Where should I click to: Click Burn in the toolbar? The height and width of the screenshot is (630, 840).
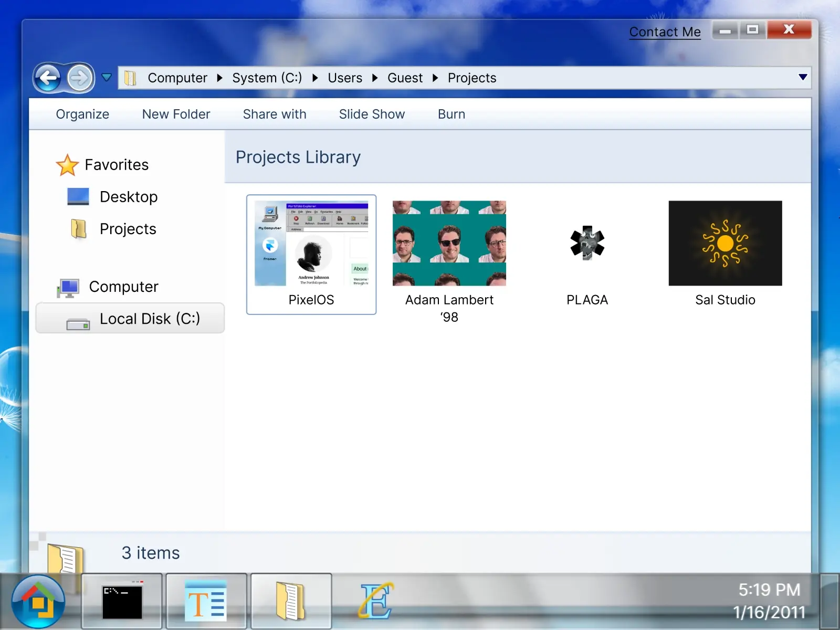click(451, 114)
